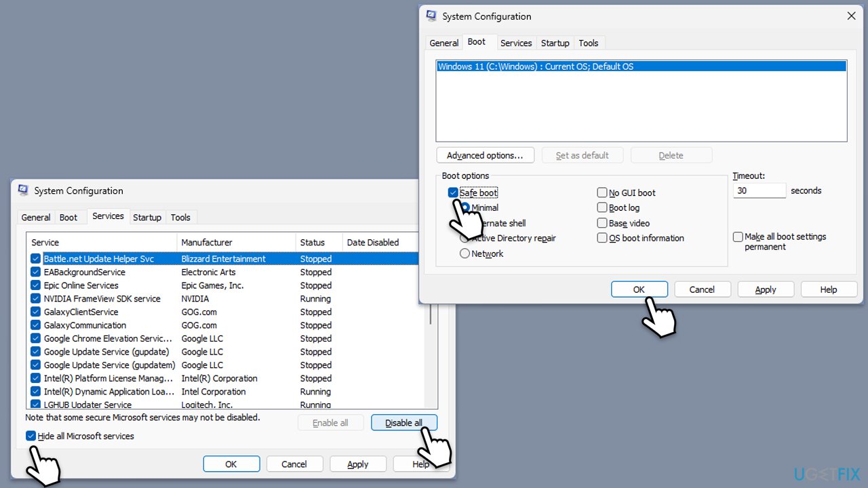Click GOG.com manufacturer of GalaxyClientService

[199, 312]
